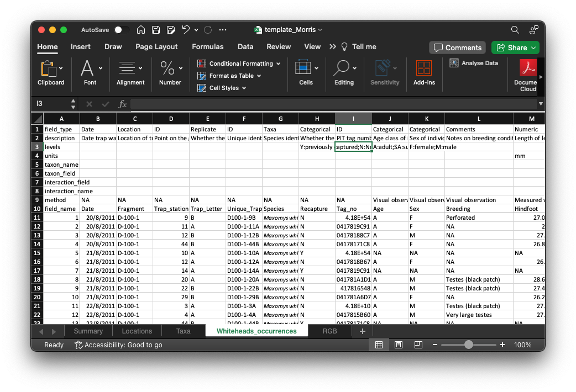Select Page Break Preview view button
The image size is (576, 392).
418,345
